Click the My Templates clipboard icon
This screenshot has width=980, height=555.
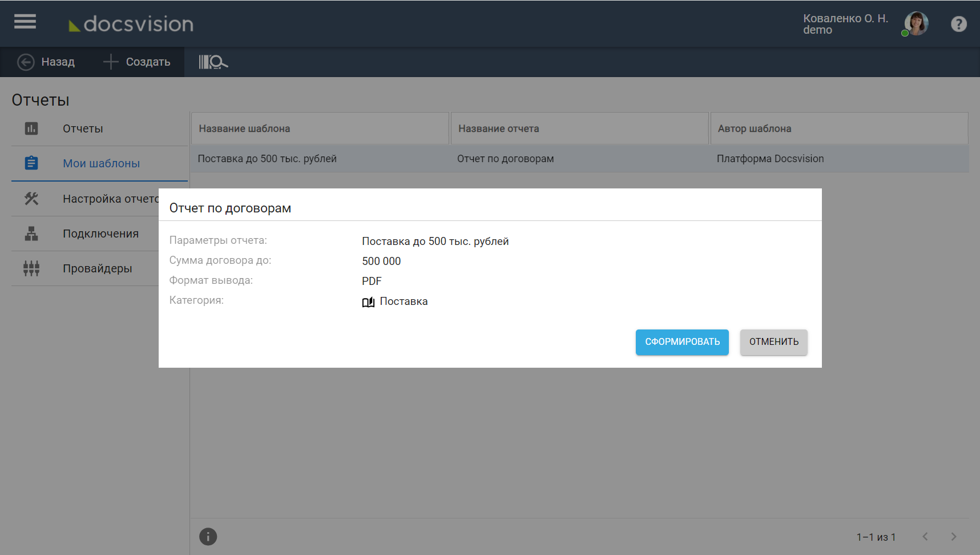[31, 163]
